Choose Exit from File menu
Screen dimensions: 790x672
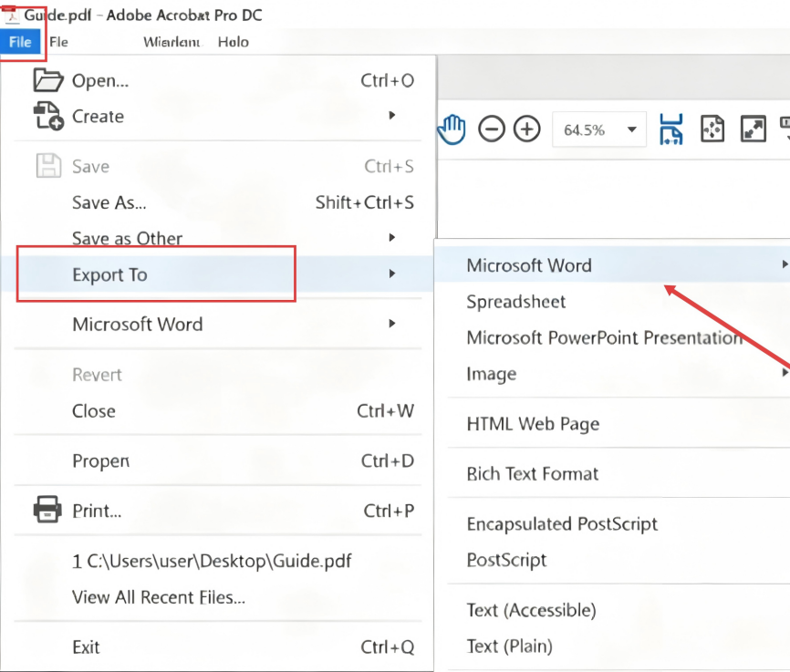tap(217, 646)
